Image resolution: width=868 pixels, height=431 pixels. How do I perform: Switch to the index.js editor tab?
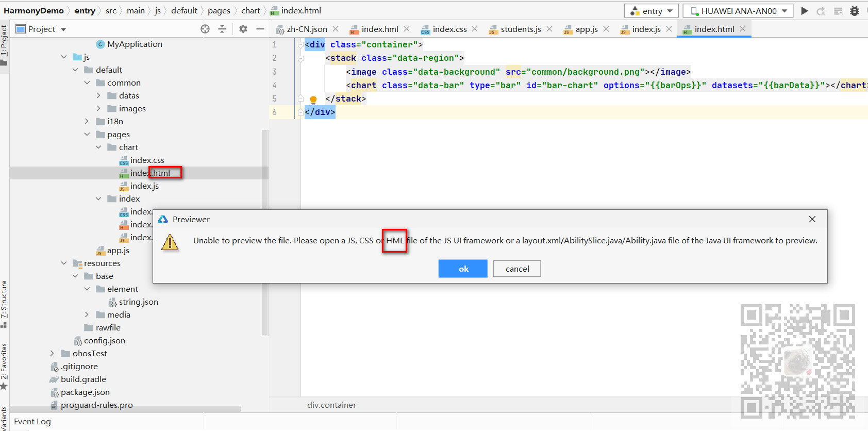click(646, 29)
